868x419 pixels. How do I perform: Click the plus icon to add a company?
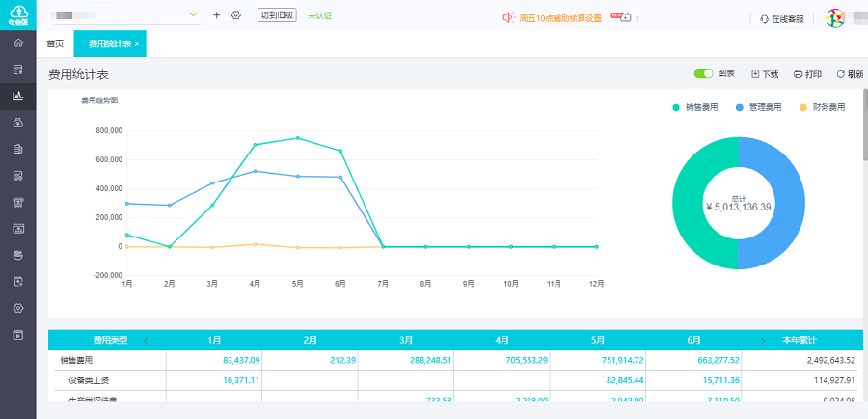(216, 15)
